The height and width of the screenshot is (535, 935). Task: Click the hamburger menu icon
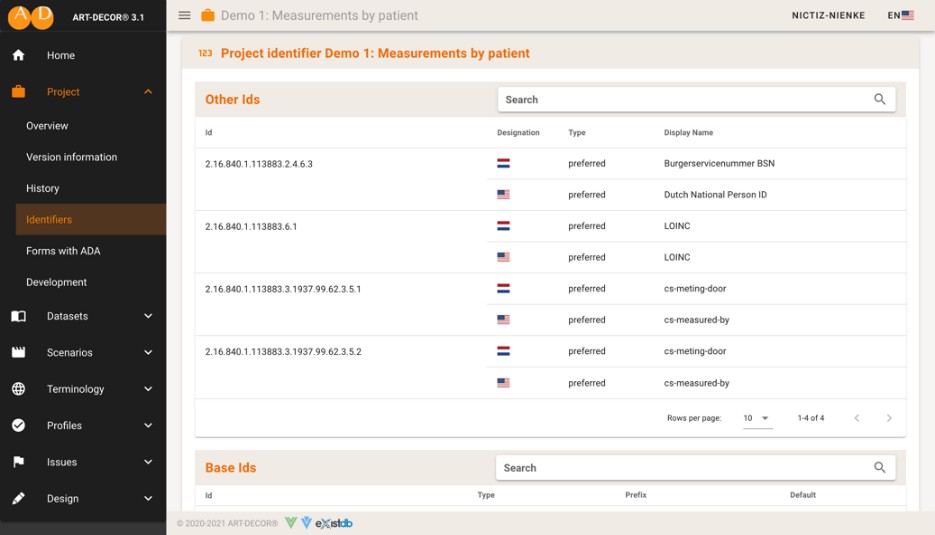tap(184, 15)
